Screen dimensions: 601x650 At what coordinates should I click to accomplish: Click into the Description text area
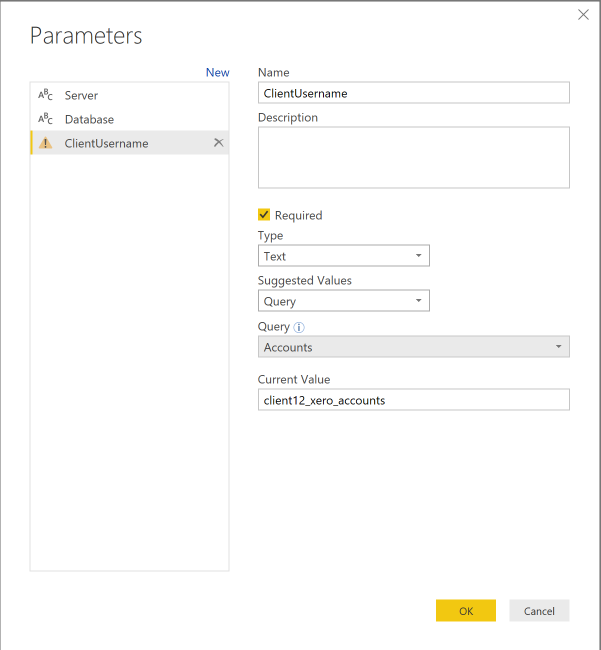(x=414, y=158)
